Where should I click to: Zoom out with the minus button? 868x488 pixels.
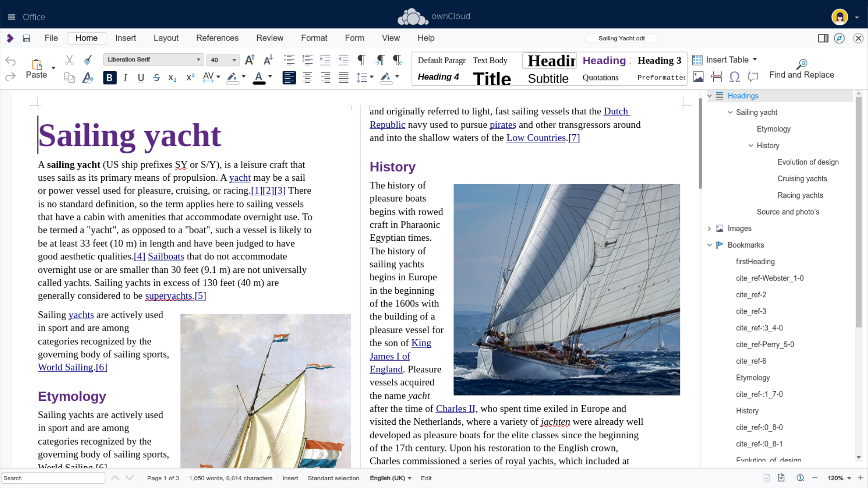[815, 478]
